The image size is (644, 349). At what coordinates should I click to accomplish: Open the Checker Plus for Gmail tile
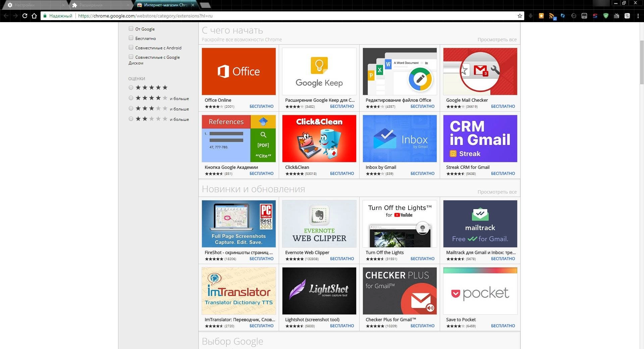[x=400, y=291]
